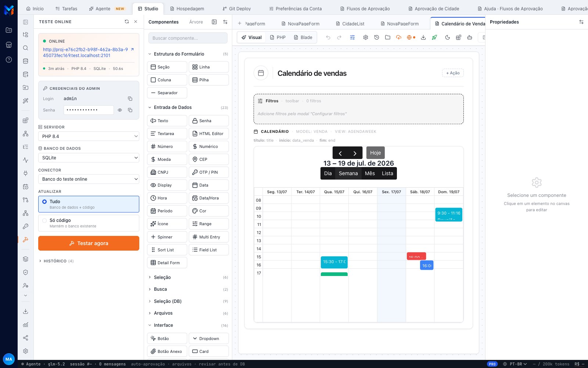
Task: Show the admin password with the eye icon
Action: tap(120, 110)
